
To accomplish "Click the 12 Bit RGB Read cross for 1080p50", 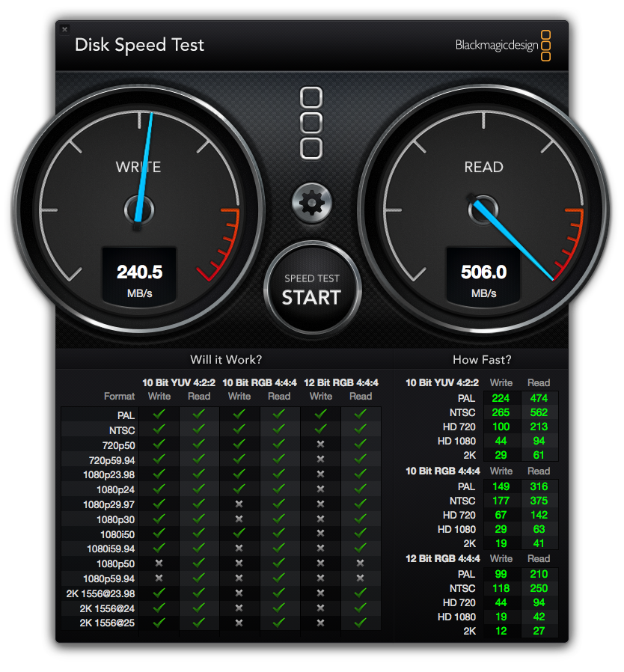I will pyautogui.click(x=361, y=563).
